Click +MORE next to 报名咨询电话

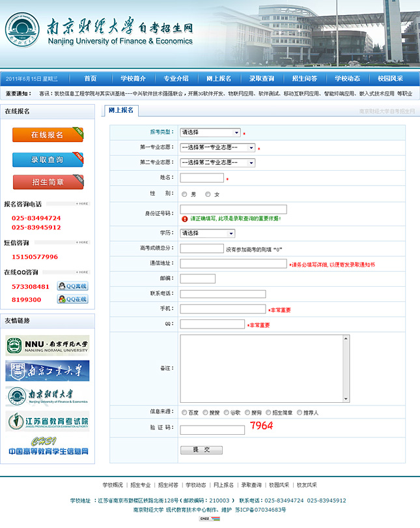(81, 204)
